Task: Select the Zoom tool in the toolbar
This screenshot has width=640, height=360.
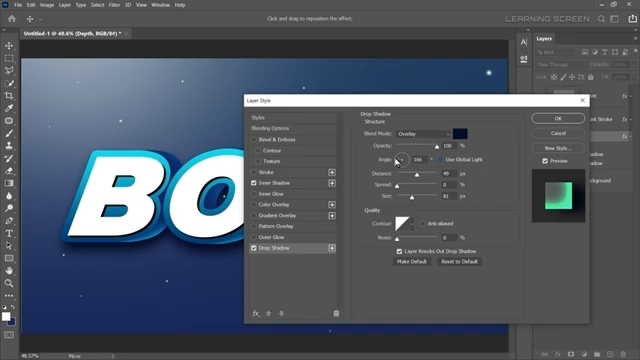Action: coord(9,283)
